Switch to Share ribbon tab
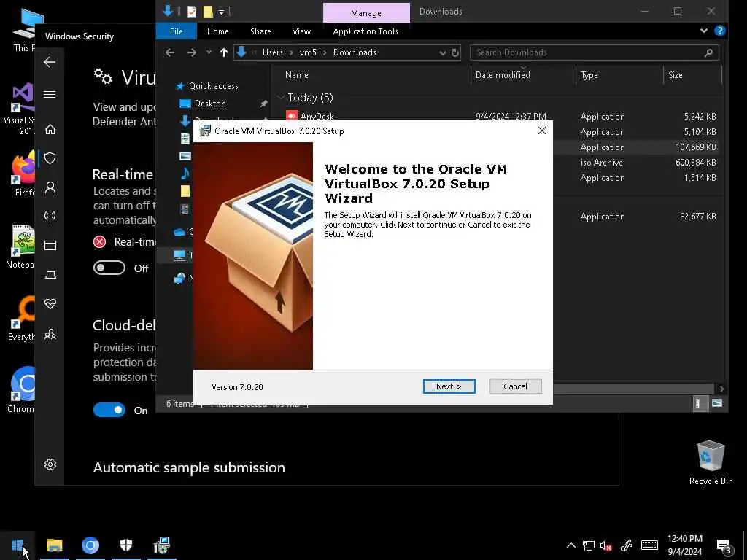The height and width of the screenshot is (560, 747). point(260,31)
